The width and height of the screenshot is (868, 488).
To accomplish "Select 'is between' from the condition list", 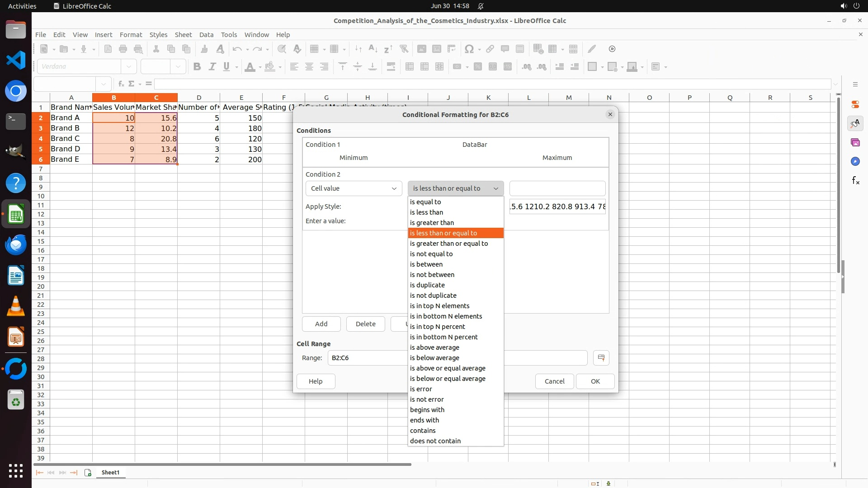I will point(426,264).
